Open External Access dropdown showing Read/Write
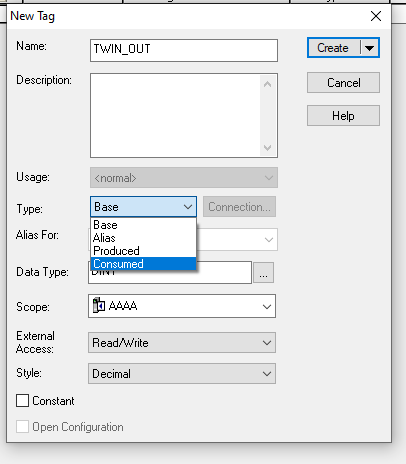This screenshot has width=406, height=464. coord(182,343)
